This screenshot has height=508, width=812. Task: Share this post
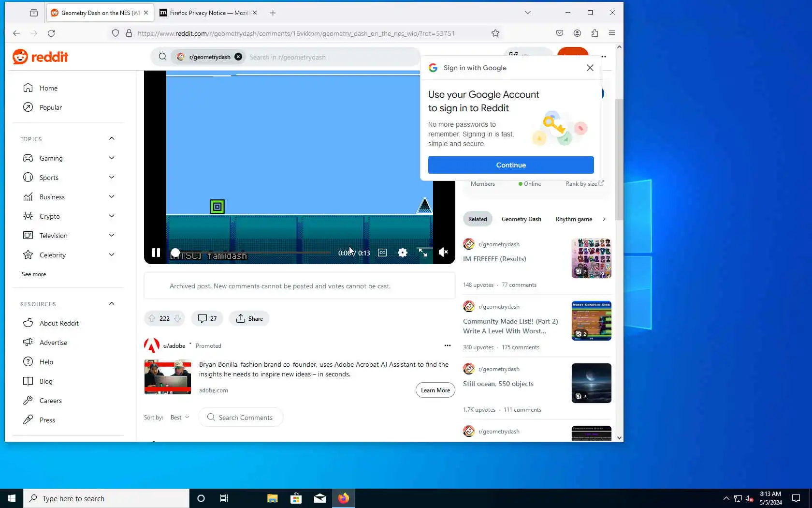point(249,318)
